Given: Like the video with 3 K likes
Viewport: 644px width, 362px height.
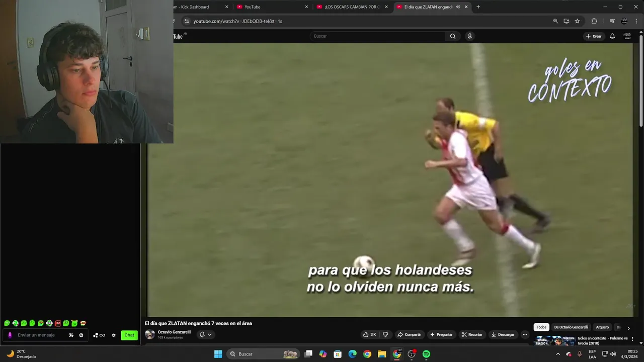Looking at the screenshot, I should (x=369, y=334).
